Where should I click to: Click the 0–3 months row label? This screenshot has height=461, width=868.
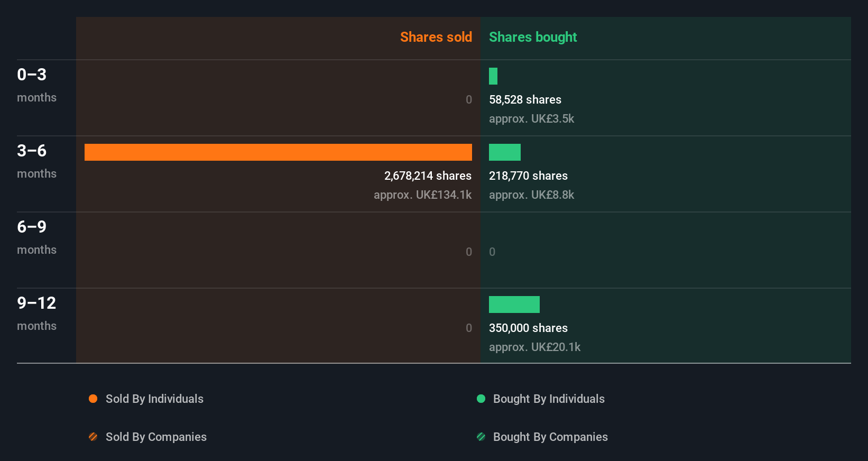coord(36,85)
